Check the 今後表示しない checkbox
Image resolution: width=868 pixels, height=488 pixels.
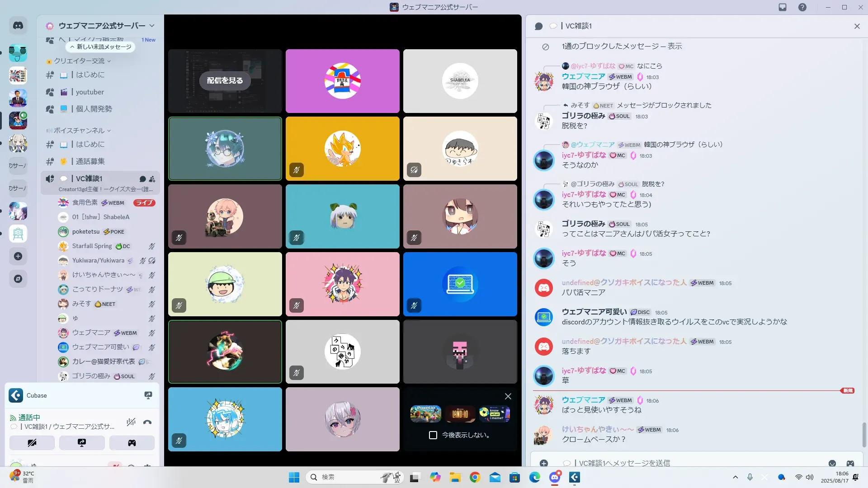pos(433,435)
